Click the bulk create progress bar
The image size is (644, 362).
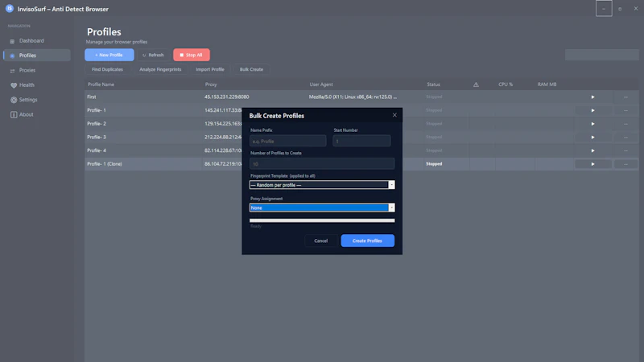pos(322,220)
